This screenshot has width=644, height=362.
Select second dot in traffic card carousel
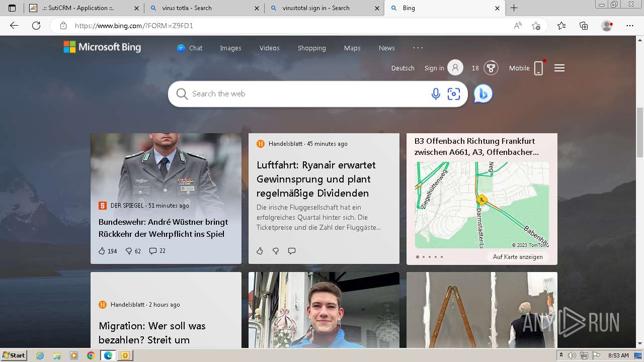[424, 257]
